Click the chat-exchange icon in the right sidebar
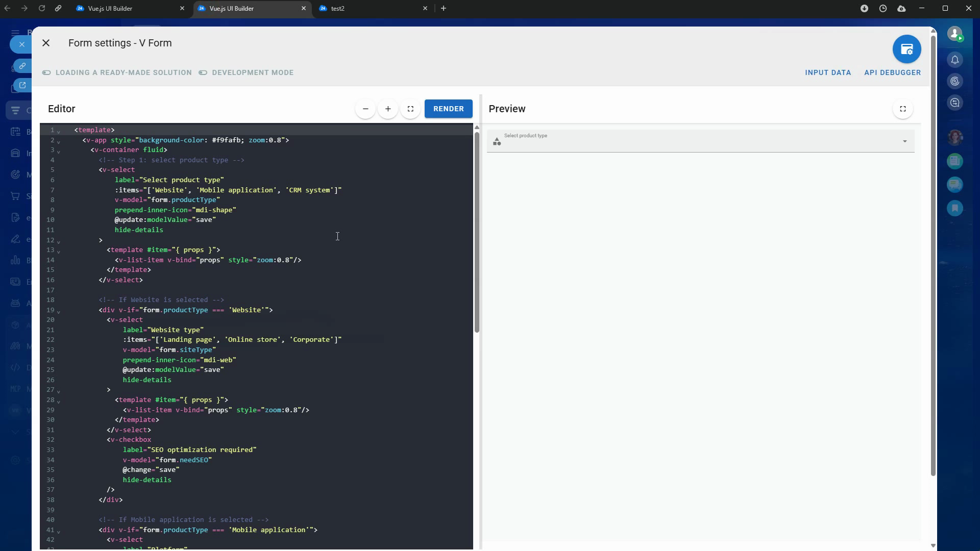 pos(955,103)
